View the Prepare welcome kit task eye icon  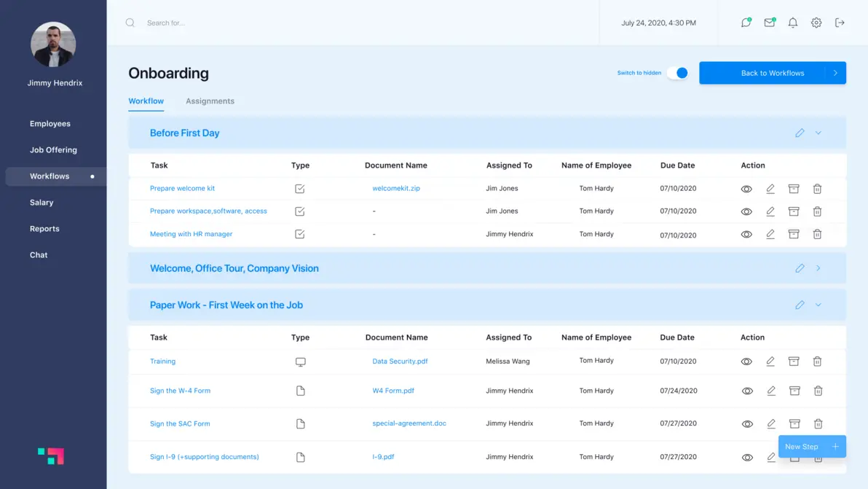[x=746, y=189]
